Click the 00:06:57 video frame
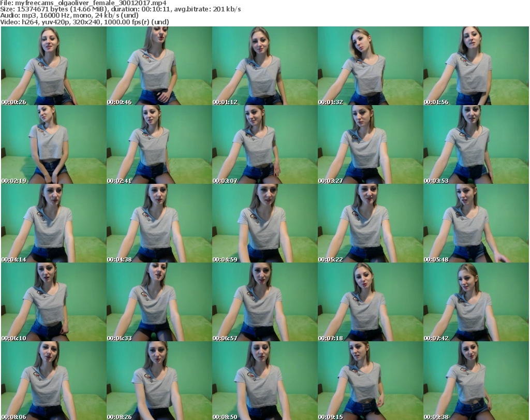530x420 pixels. tap(264, 301)
